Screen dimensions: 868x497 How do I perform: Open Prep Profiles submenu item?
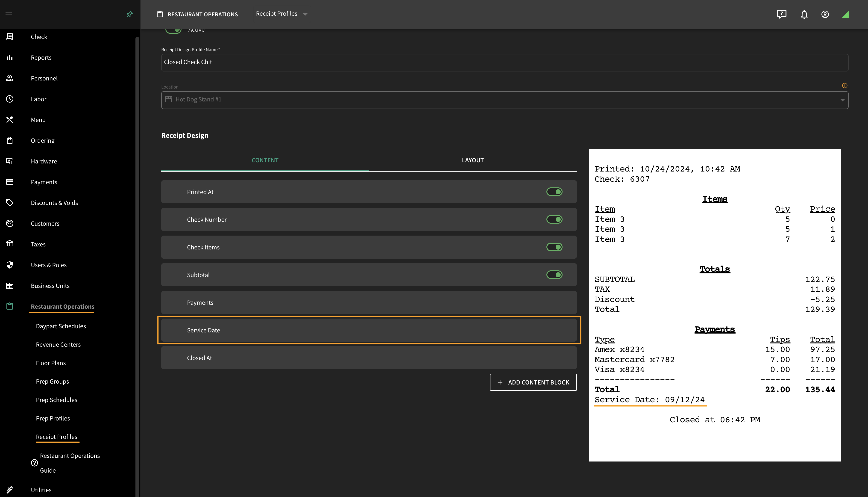(x=53, y=418)
